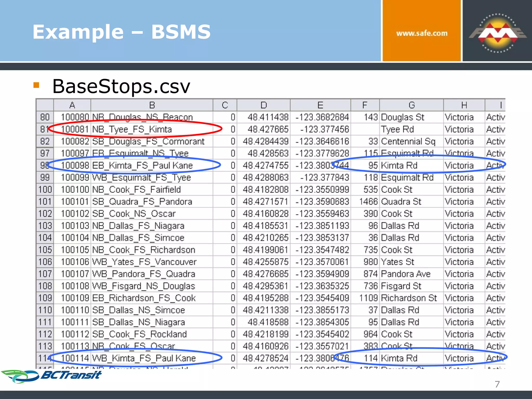Viewport: 532px width, 399px height.
Task: Click cell Pandora Ave
Action: (x=411, y=274)
